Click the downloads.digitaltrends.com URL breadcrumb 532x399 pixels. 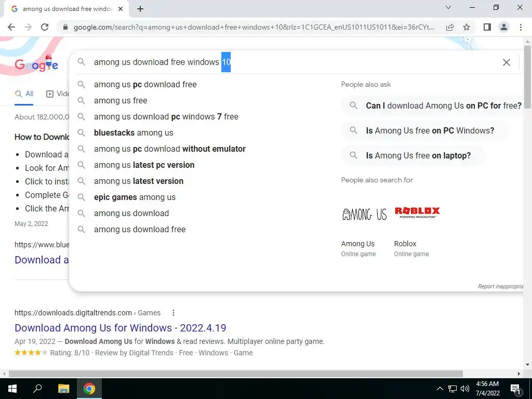pyautogui.click(x=87, y=313)
